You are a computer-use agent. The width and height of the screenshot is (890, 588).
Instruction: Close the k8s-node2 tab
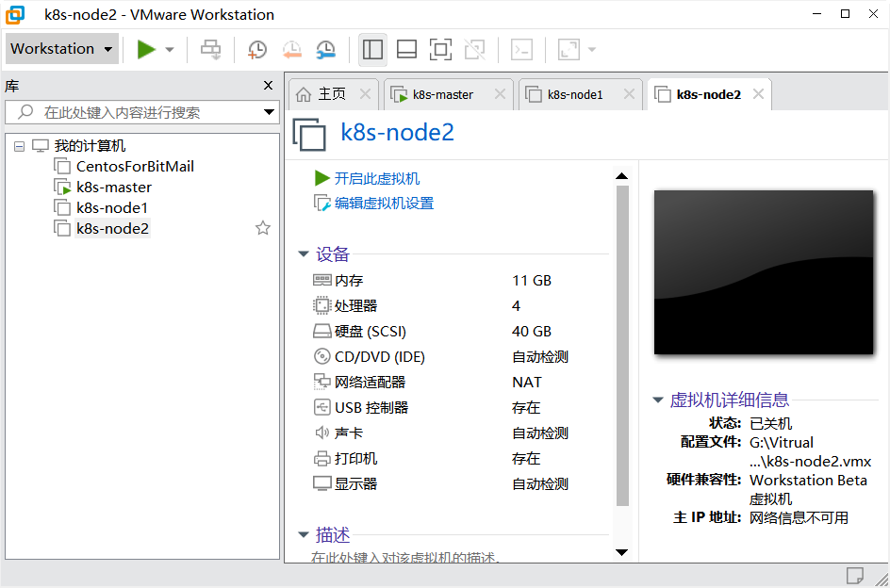pos(758,94)
